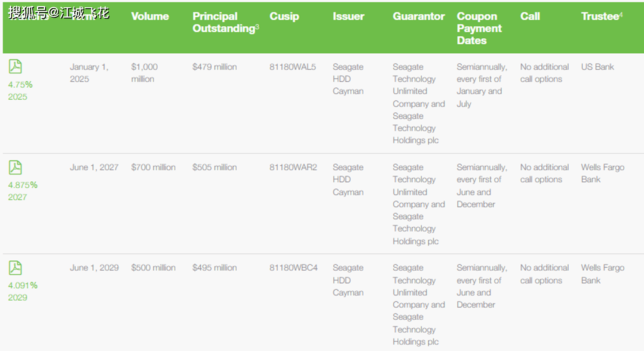Select Cusip value 81180WAR2

293,168
